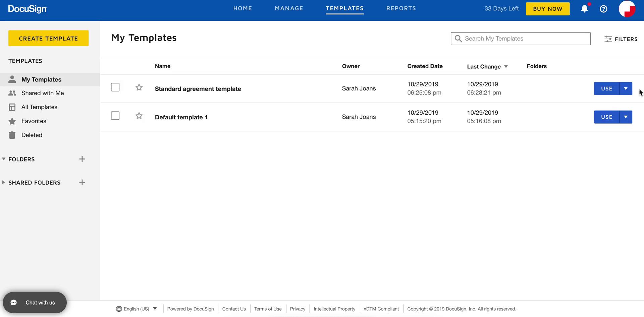Open Deleted templates list
This screenshot has height=317, width=644.
[x=32, y=135]
